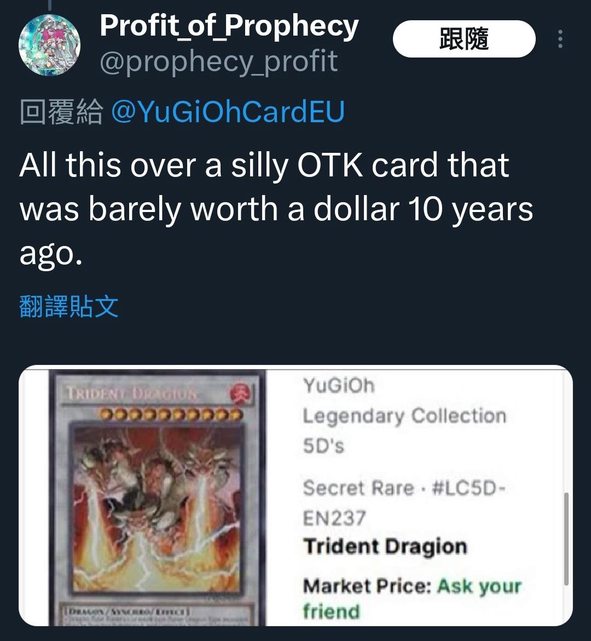Open the Profit_of_Prophecy display name
Image resolution: width=591 pixels, height=641 pixels.
coord(229,26)
